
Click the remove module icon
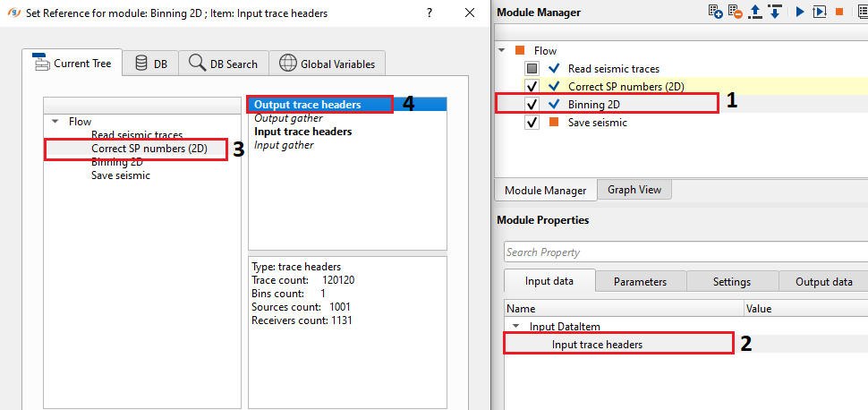(x=735, y=12)
